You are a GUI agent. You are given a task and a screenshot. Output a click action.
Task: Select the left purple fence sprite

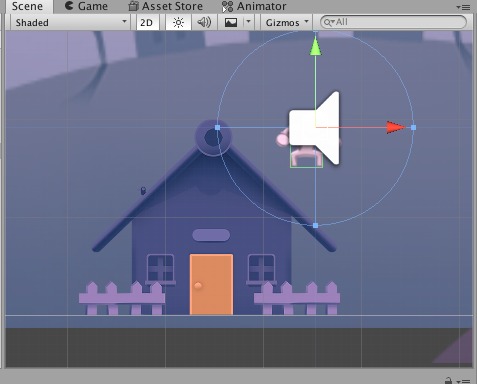click(122, 298)
